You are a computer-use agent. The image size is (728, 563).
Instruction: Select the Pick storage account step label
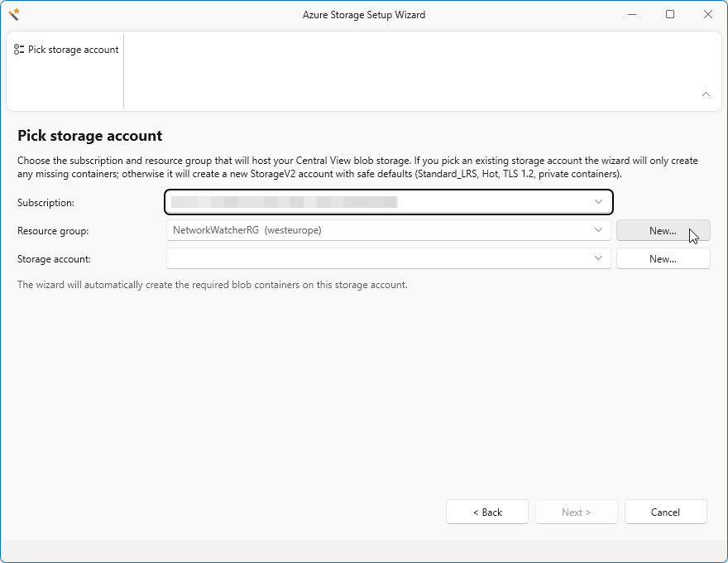(x=74, y=49)
